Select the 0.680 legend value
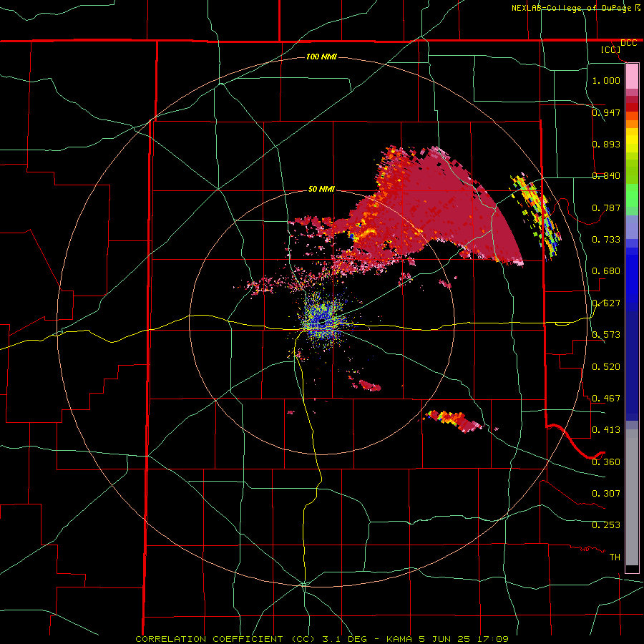This screenshot has height=644, width=644. tap(606, 270)
